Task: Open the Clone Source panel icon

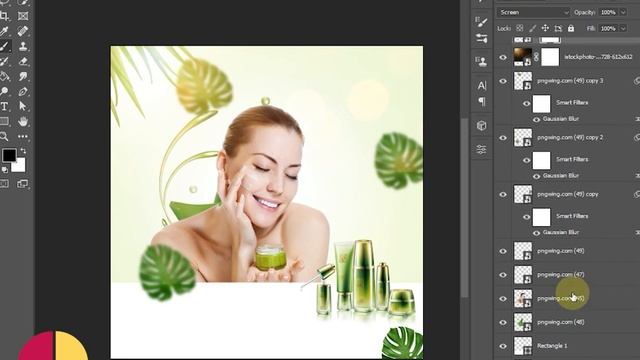Action: (482, 62)
